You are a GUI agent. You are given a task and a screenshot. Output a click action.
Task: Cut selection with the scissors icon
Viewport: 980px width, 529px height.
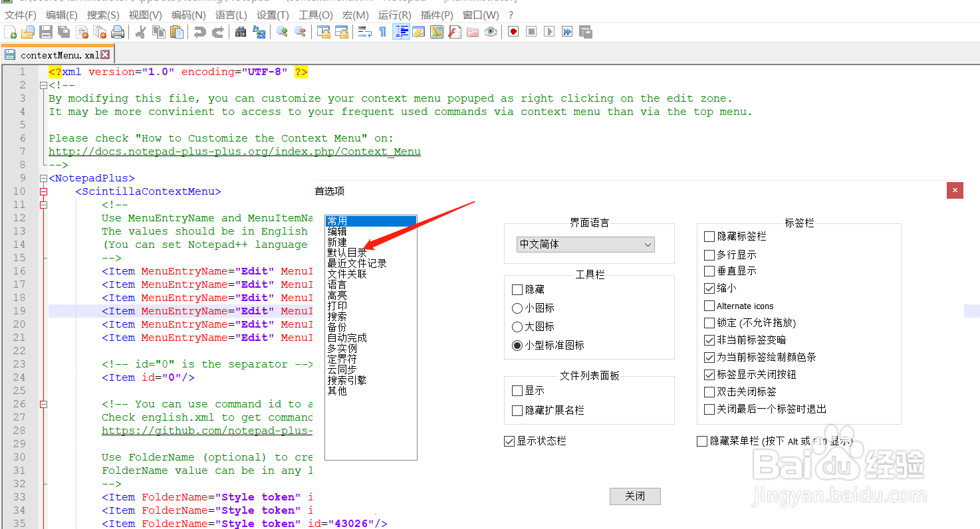pos(140,31)
